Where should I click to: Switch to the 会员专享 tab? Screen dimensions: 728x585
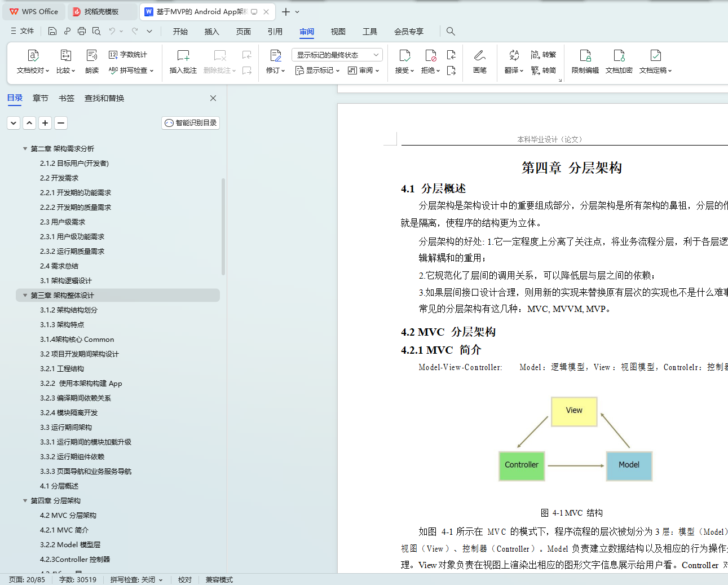point(409,32)
